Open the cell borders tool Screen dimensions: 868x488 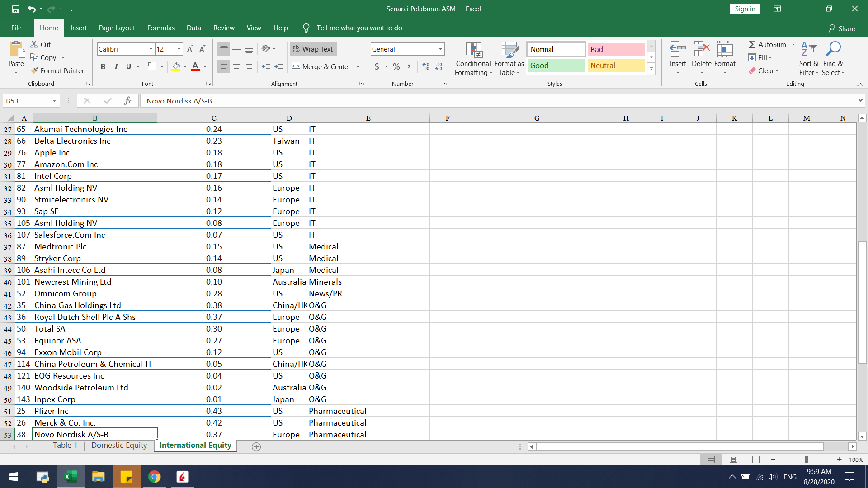[x=152, y=66]
